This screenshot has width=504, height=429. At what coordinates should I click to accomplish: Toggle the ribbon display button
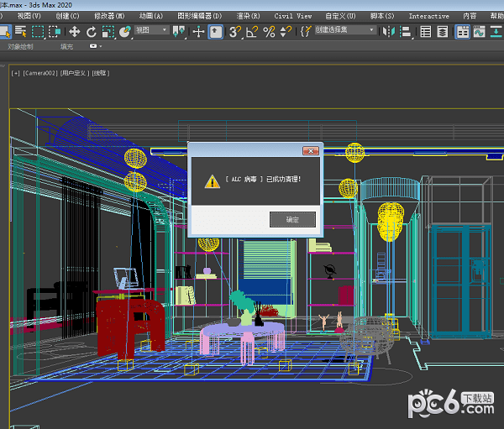[463, 32]
